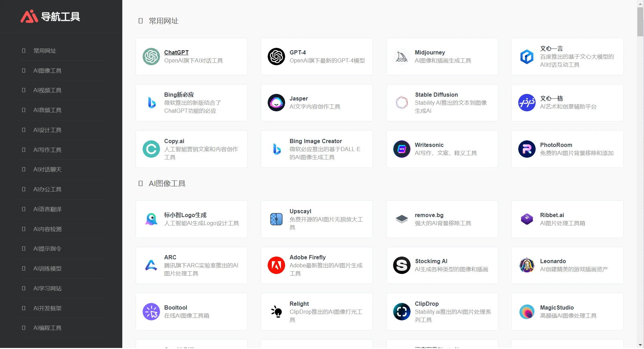Click the 文心一言 blue hexagon icon
The height and width of the screenshot is (349, 644).
[x=527, y=57]
